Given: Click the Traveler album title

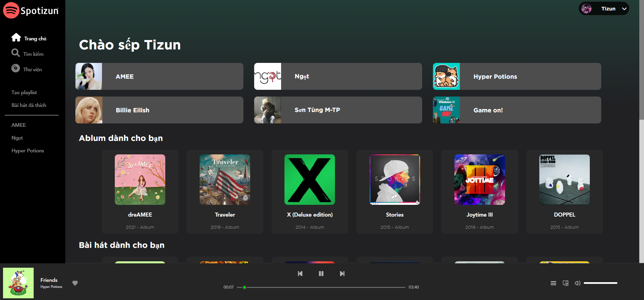Looking at the screenshot, I should coord(225,215).
